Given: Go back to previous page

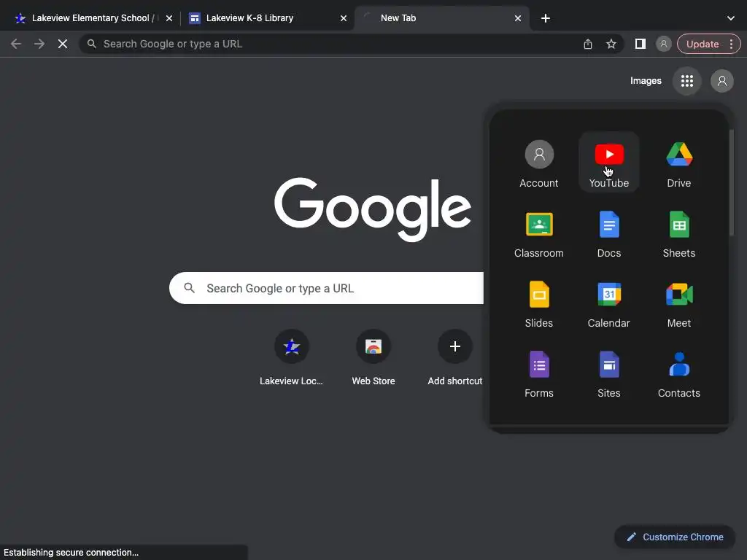Looking at the screenshot, I should [16, 44].
